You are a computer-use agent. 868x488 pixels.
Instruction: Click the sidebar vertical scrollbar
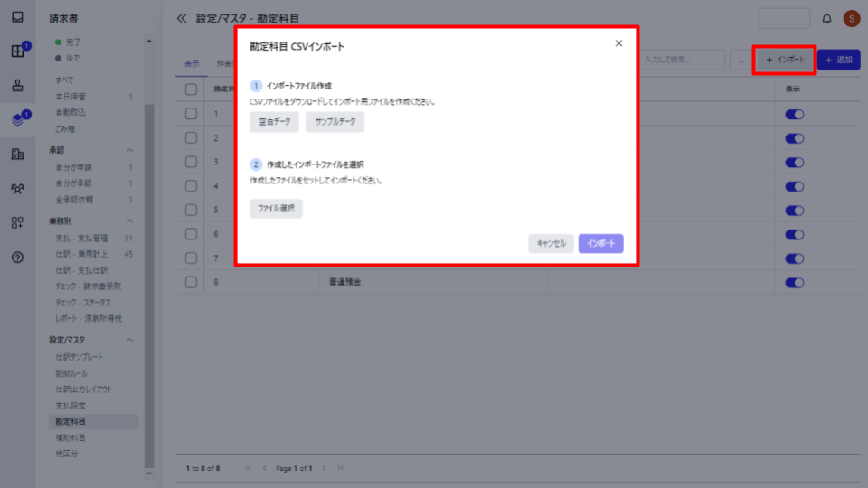(149, 286)
